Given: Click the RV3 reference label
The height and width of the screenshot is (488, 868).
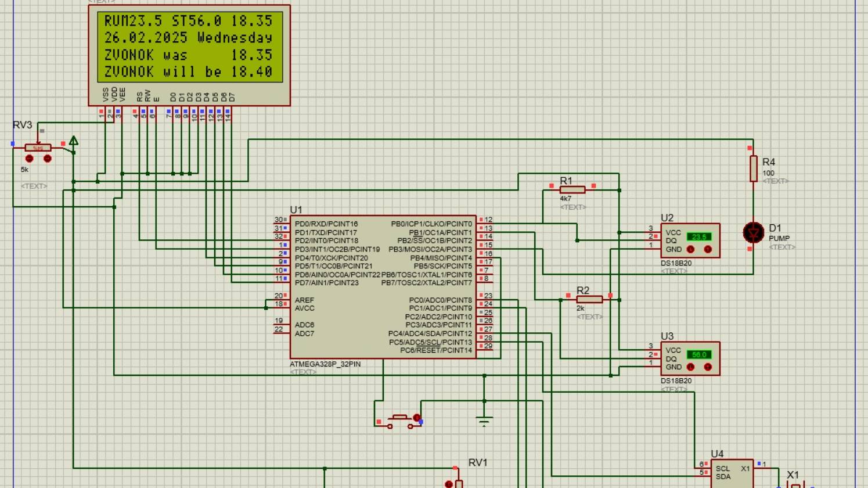Looking at the screenshot, I should (23, 125).
